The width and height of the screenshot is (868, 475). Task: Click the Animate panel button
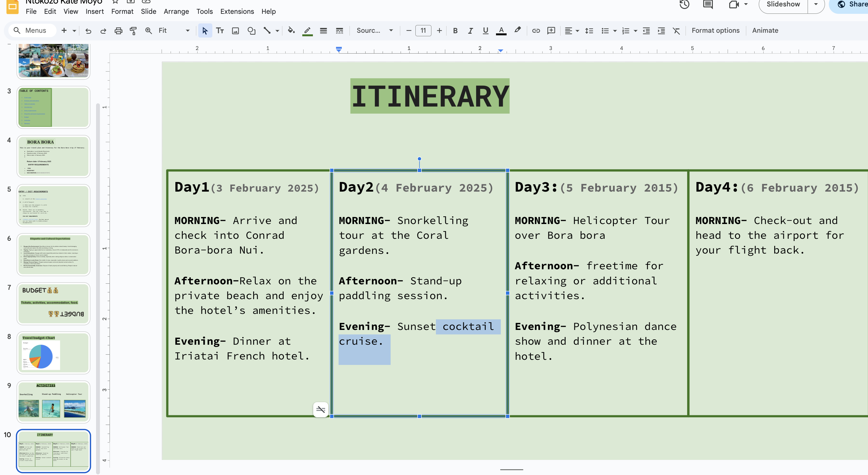pyautogui.click(x=765, y=30)
